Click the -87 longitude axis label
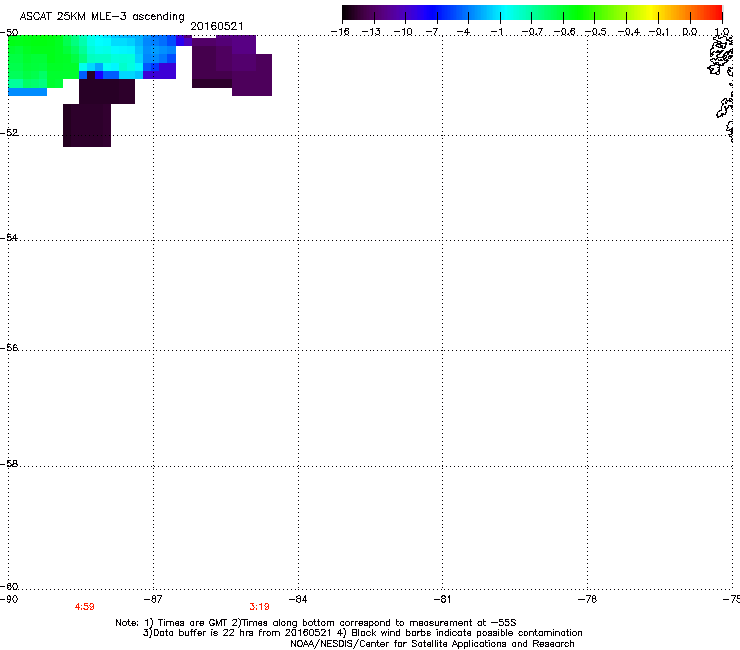This screenshot has height=650, width=740. coord(153,599)
